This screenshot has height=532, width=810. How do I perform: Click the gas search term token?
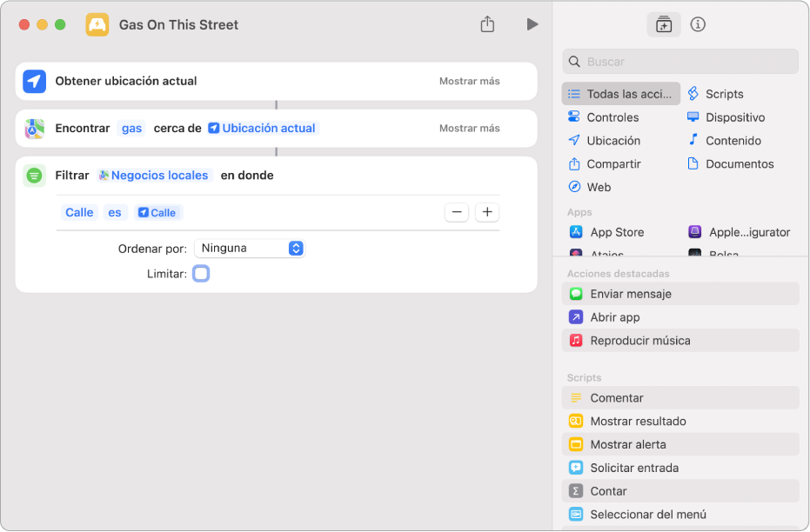tap(131, 128)
